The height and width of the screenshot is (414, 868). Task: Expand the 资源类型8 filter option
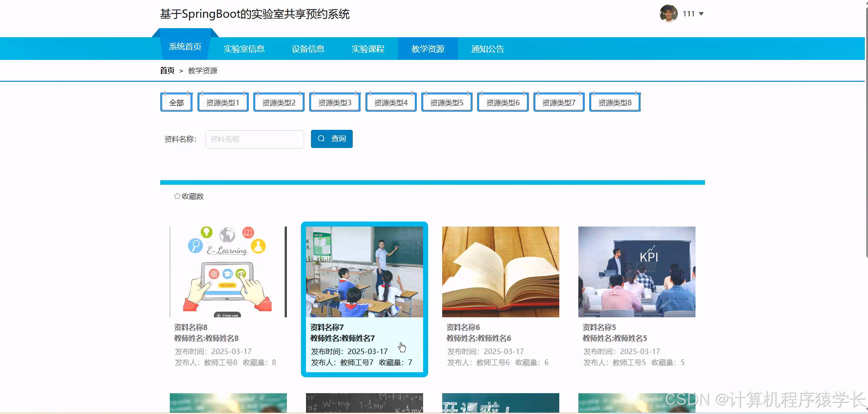point(614,102)
